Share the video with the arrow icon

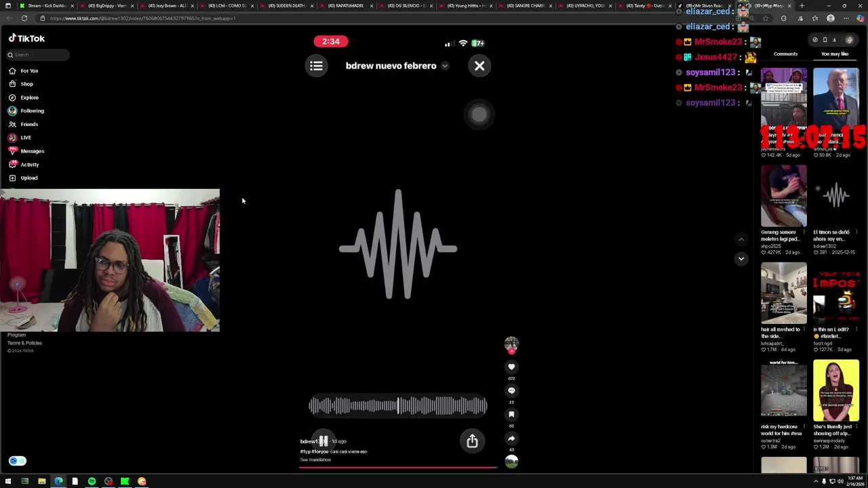511,439
